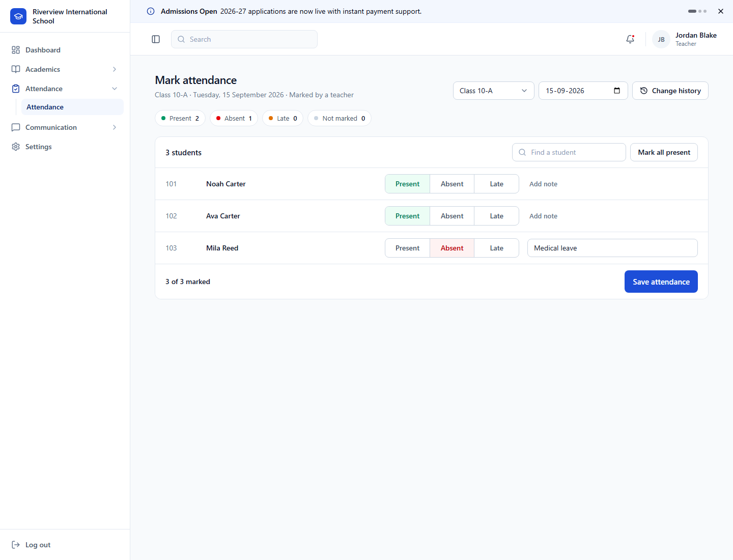Mark Mila Reed as Present
Viewport: 733px width, 560px height.
(407, 248)
